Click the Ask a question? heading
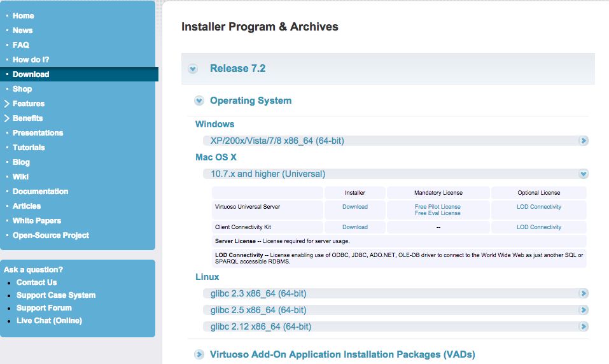The width and height of the screenshot is (609, 364). pyautogui.click(x=33, y=270)
